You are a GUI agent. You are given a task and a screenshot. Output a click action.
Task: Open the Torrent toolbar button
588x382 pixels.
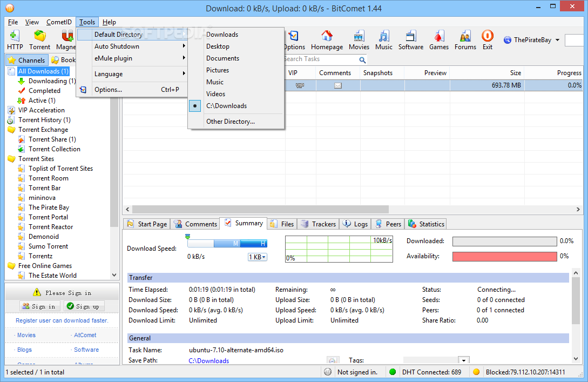pos(40,40)
